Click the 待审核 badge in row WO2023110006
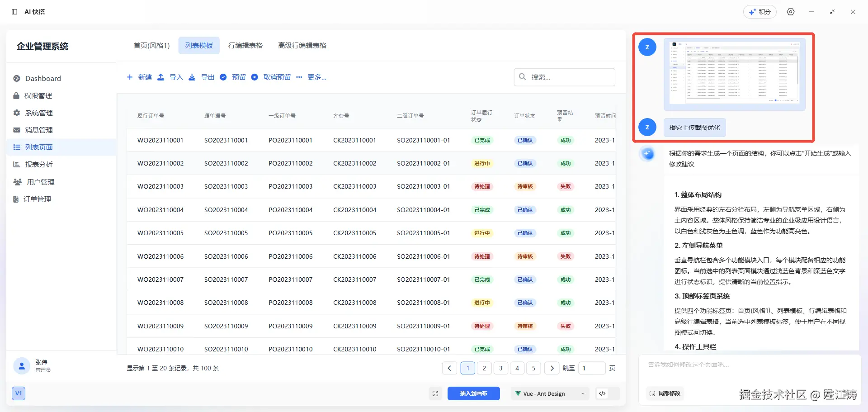868x412 pixels. [525, 256]
